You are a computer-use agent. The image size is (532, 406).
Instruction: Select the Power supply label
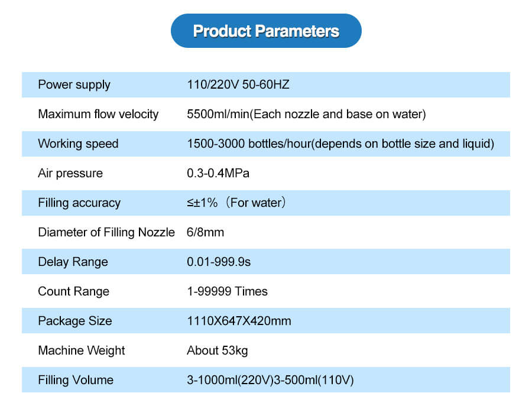(74, 85)
